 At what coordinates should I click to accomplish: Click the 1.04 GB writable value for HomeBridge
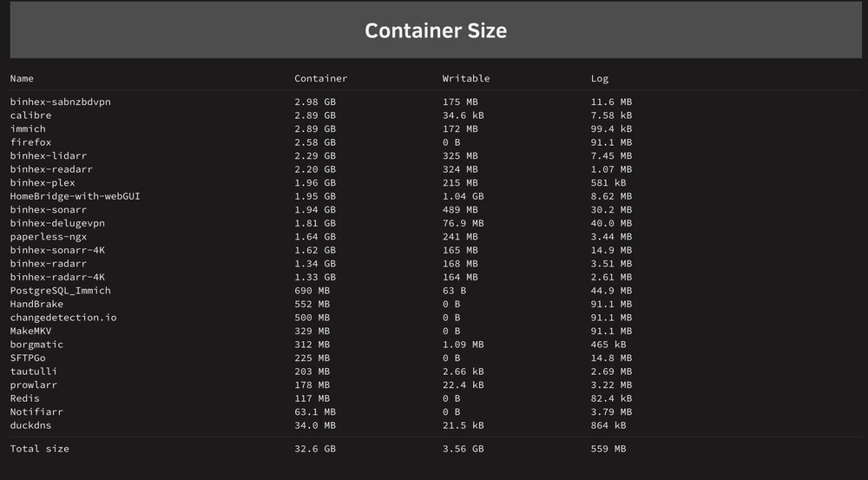(463, 196)
